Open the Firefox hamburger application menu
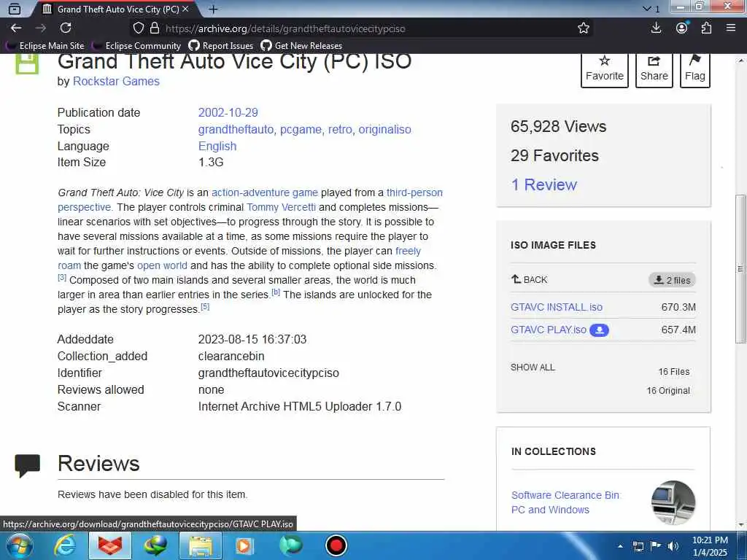Screen dimensions: 747x560 coord(731,28)
